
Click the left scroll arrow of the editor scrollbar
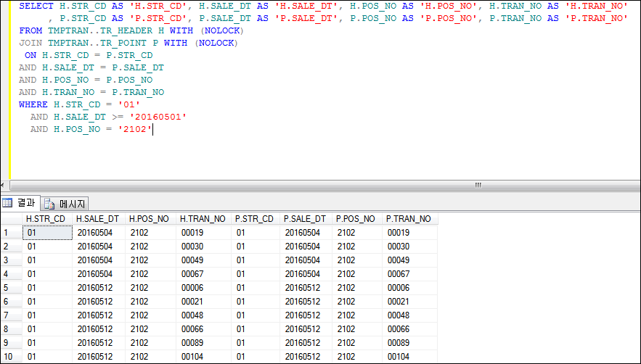pyautogui.click(x=4, y=185)
